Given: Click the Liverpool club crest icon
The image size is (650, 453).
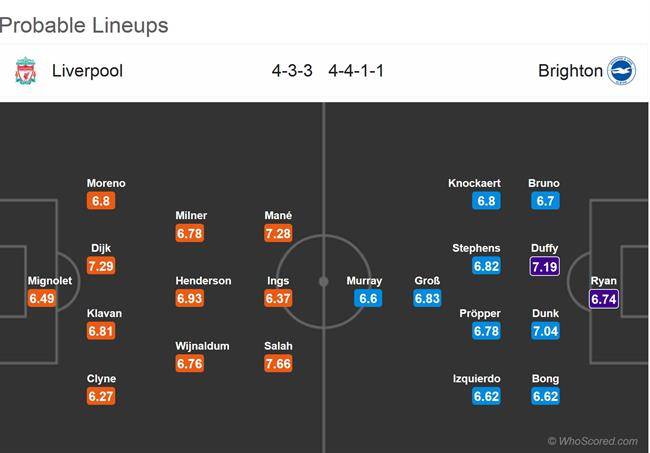Looking at the screenshot, I should pos(26,71).
